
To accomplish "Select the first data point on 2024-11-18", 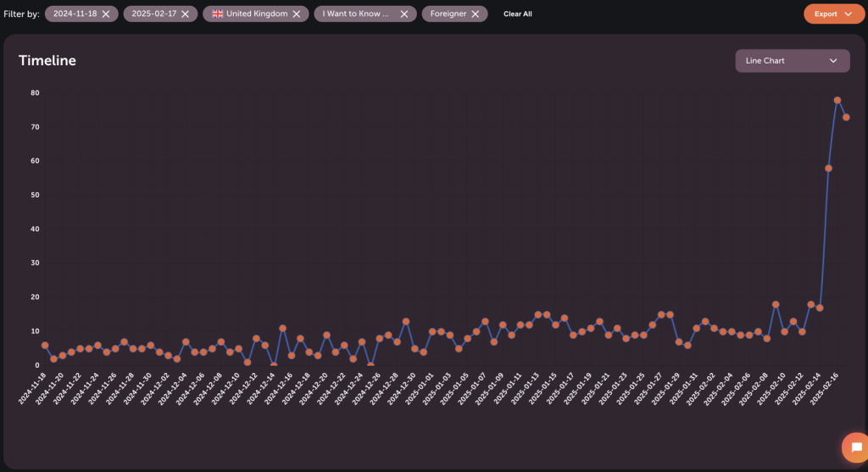I will 45,345.
